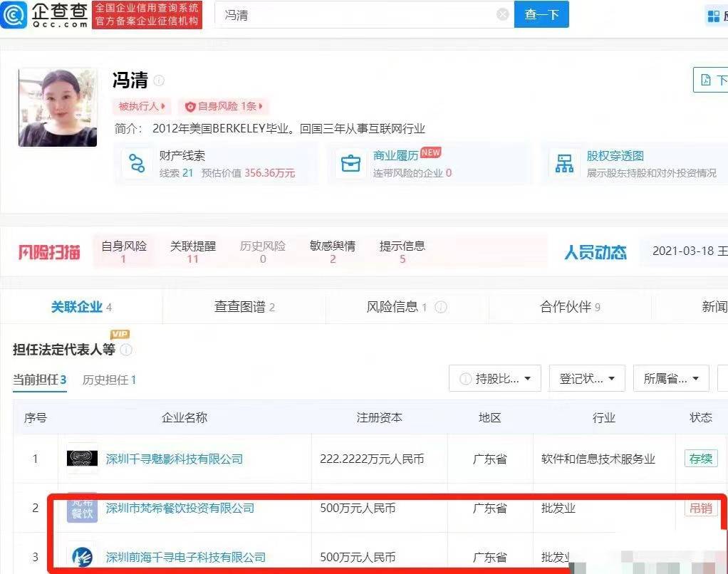Viewport: 728px width, 574px height.
Task: Click the 连带风险的企业 0 text
Action: [x=412, y=173]
